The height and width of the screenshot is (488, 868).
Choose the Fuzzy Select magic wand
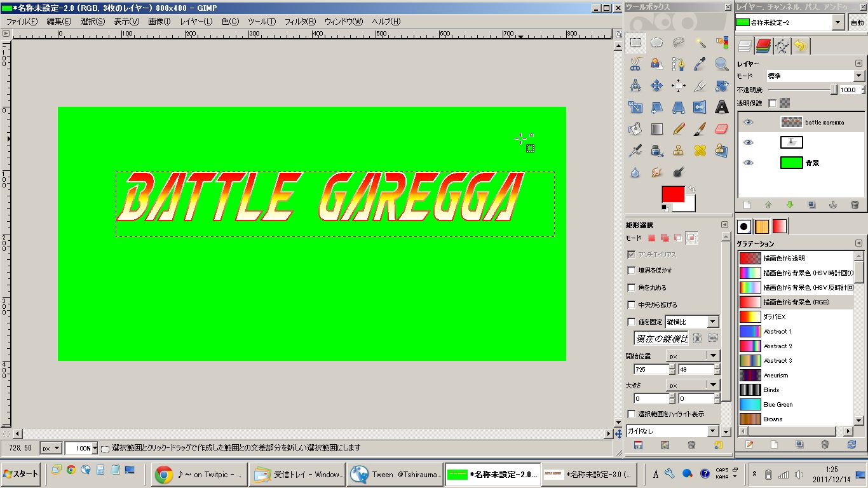700,43
